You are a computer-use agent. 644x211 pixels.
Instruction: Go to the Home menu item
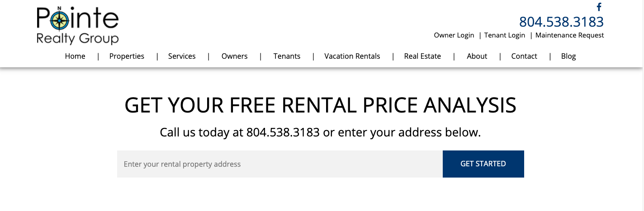tap(75, 56)
